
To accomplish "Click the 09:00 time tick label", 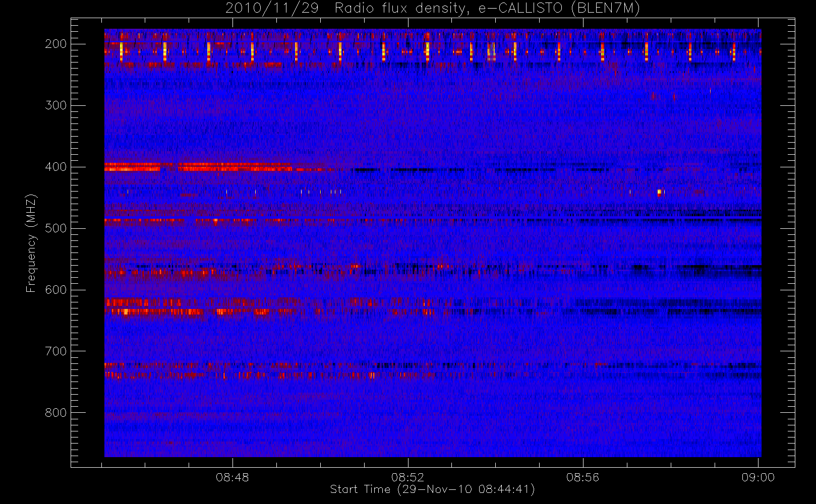I will point(758,477).
